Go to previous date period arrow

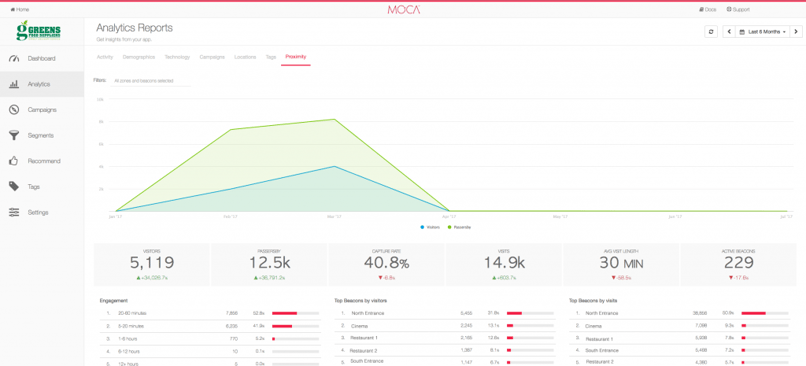(729, 32)
